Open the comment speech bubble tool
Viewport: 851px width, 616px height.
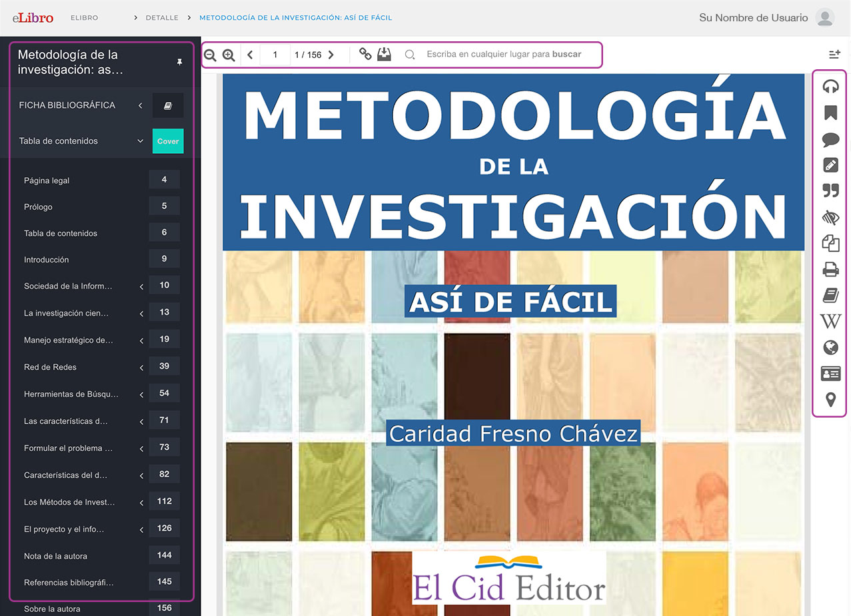[830, 140]
